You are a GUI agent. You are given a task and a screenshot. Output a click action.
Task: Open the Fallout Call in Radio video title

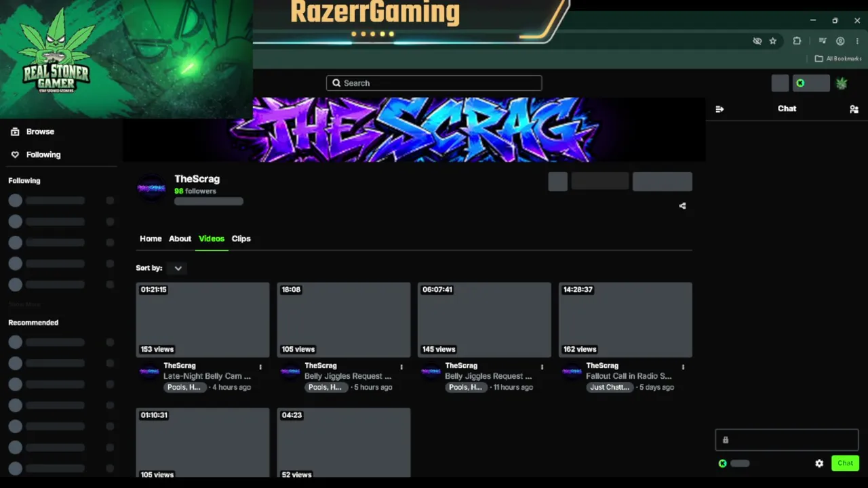click(x=629, y=376)
